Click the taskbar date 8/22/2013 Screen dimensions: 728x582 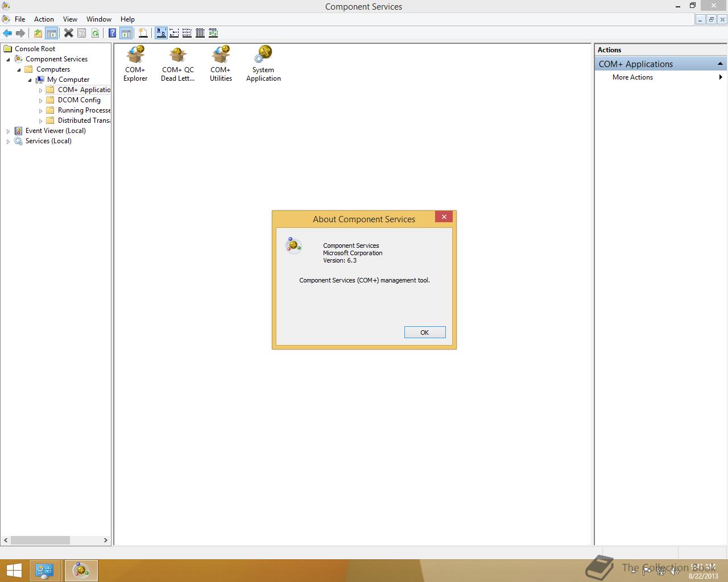pyautogui.click(x=704, y=576)
